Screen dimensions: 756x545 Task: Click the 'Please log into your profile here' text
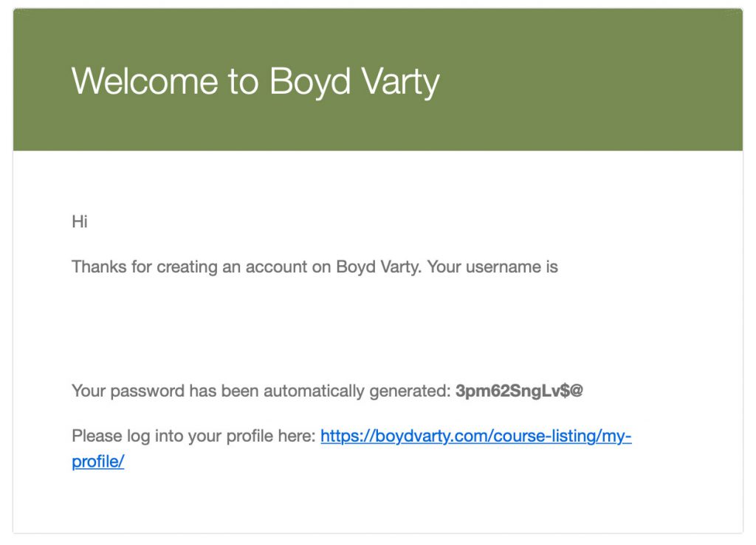(x=194, y=436)
